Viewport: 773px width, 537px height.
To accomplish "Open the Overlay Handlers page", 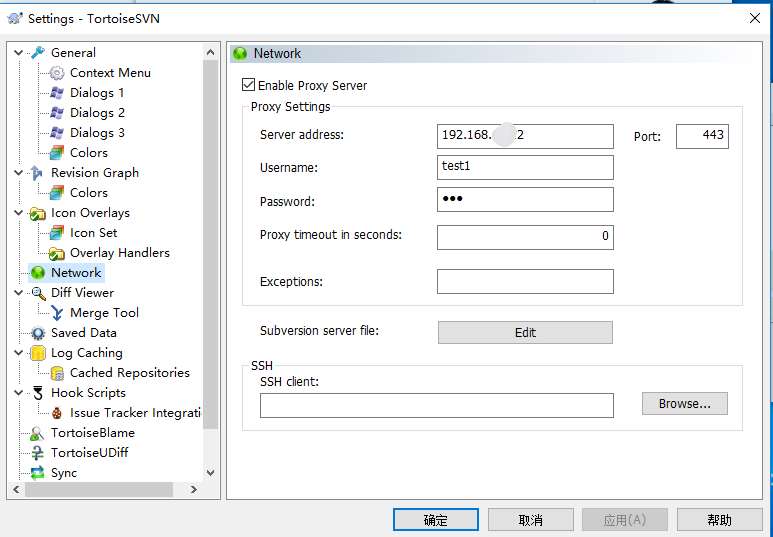I will click(120, 253).
